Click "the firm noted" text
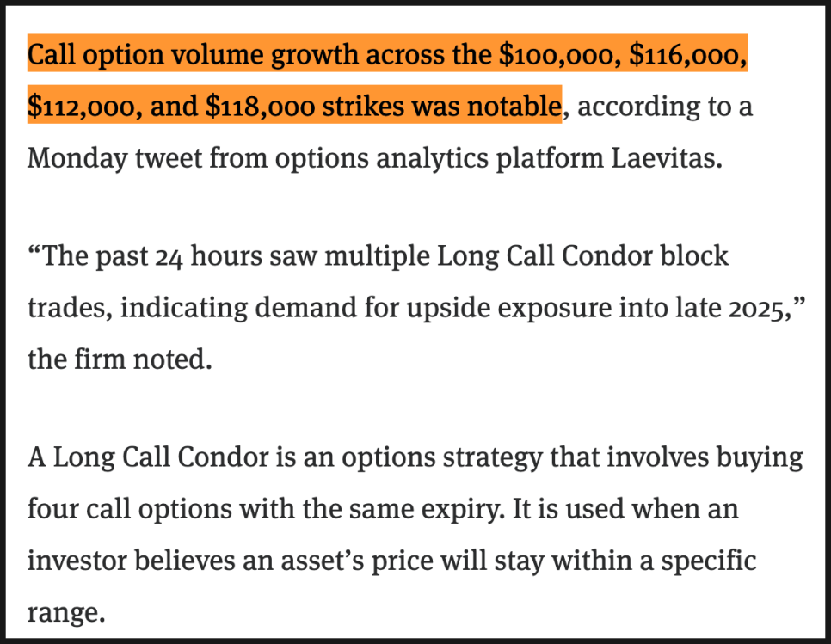Screen dimensions: 831x644 (119, 358)
